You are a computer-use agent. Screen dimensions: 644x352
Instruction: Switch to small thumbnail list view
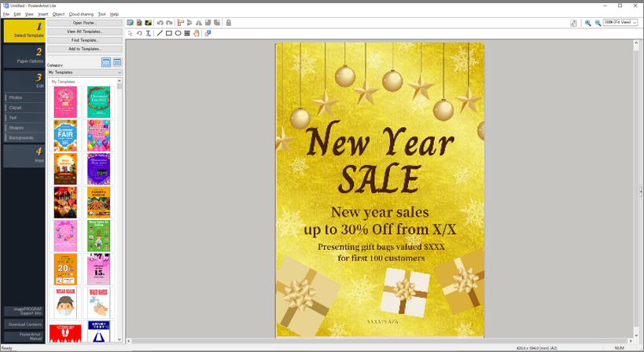(117, 62)
